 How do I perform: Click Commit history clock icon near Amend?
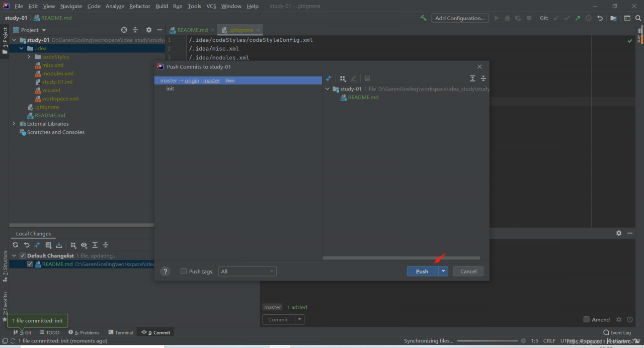pyautogui.click(x=630, y=319)
